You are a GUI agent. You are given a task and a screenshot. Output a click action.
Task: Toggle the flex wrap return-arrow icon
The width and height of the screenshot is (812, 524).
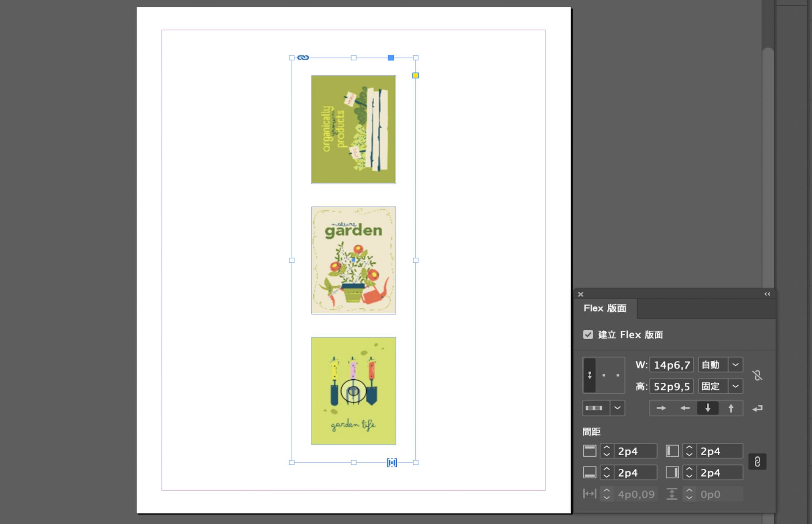[757, 408]
